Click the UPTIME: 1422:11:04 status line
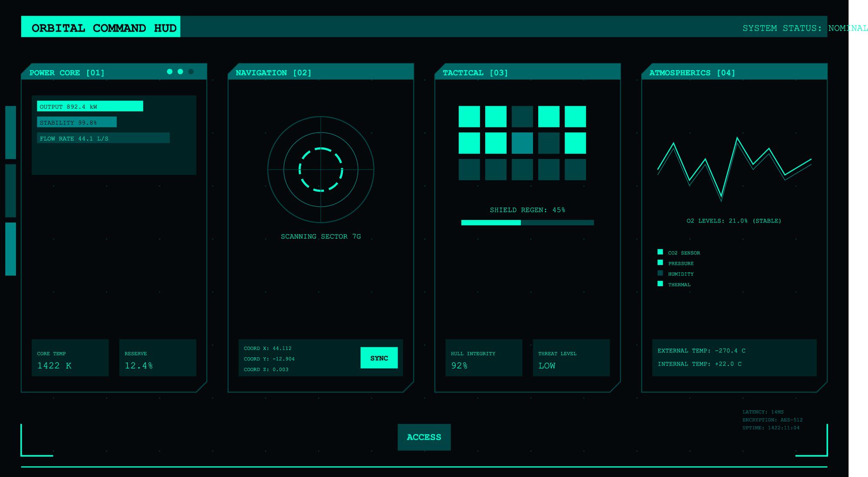Image resolution: width=868 pixels, height=477 pixels. click(x=771, y=428)
